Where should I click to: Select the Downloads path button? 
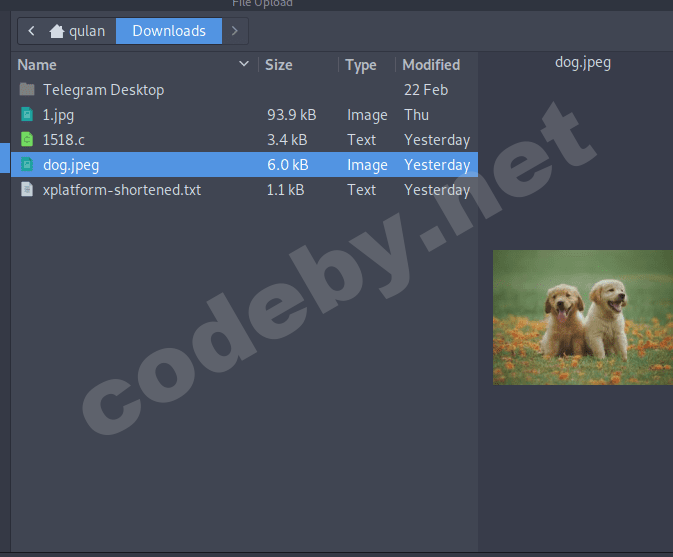[169, 31]
